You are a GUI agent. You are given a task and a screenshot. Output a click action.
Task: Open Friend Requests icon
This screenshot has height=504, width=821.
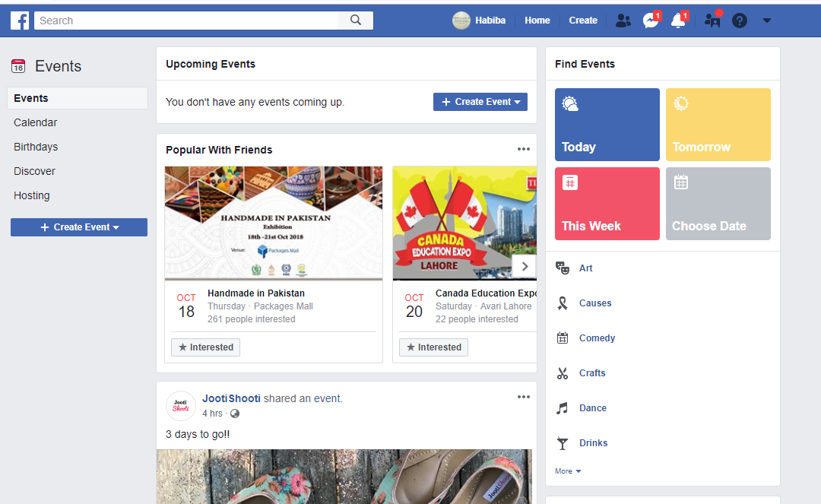623,21
